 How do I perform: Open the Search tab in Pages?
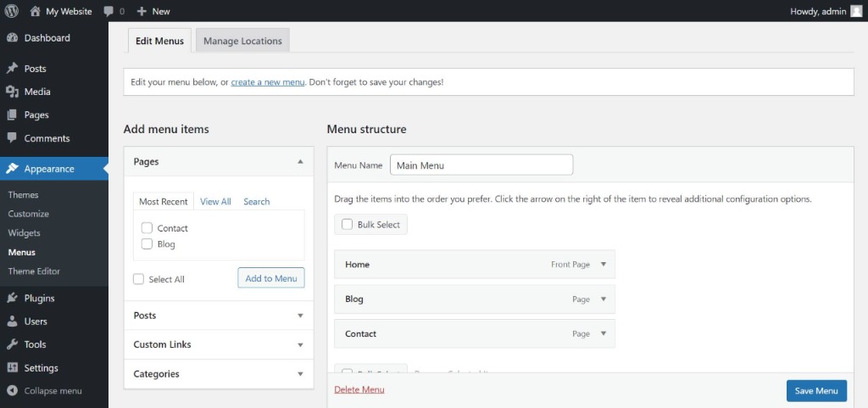tap(256, 202)
